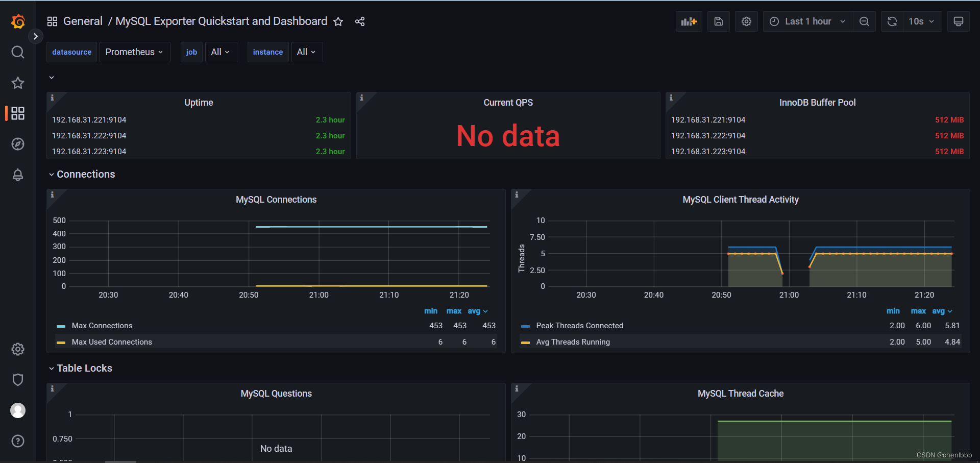Open the Dashboards sidebar icon
980x463 pixels.
coord(18,113)
